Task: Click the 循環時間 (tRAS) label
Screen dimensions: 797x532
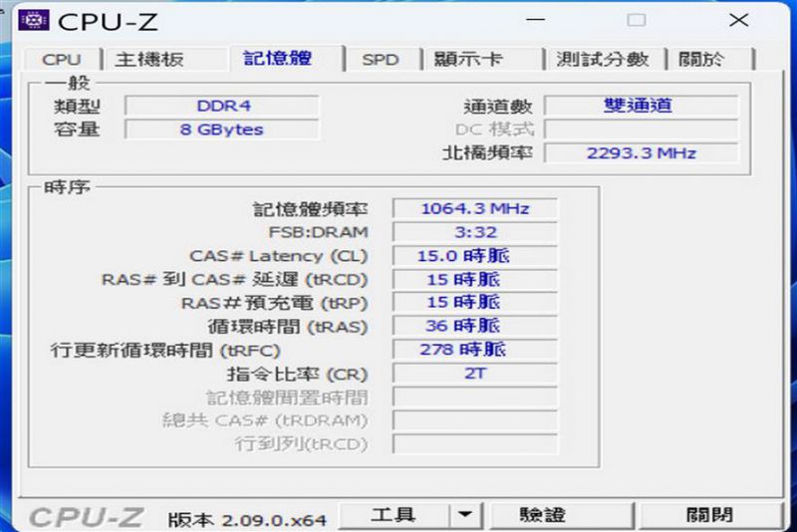Action: point(287,326)
